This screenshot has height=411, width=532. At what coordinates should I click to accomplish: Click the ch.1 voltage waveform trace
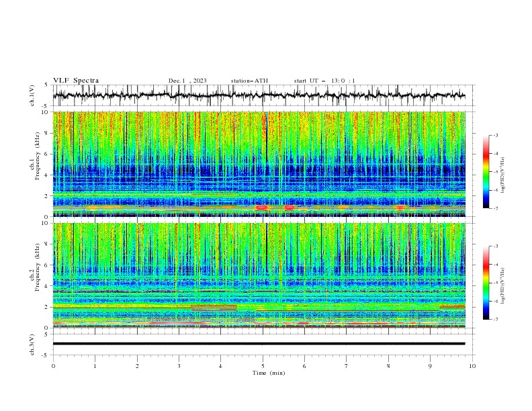259,95
